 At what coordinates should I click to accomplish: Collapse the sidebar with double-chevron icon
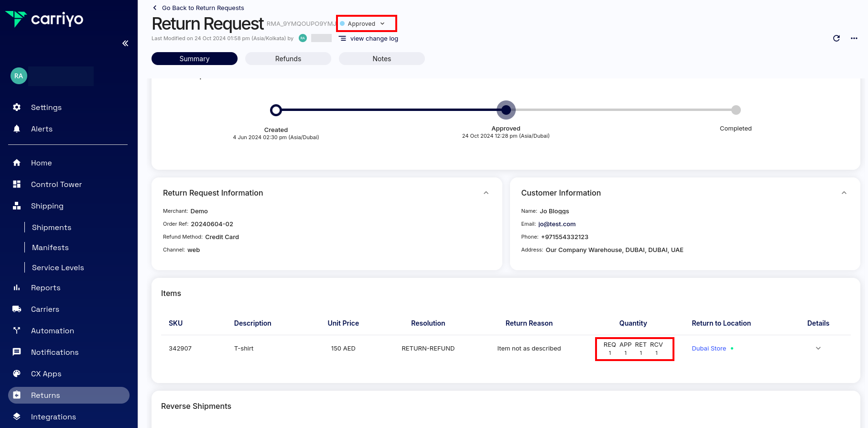point(125,44)
